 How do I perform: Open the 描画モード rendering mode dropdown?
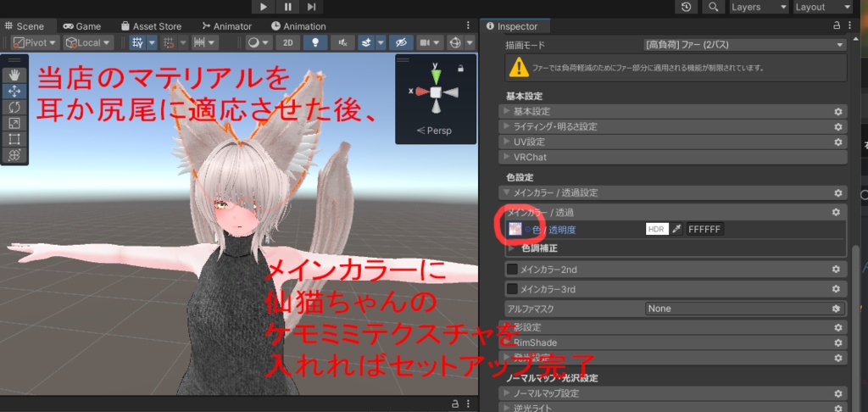[x=744, y=44]
